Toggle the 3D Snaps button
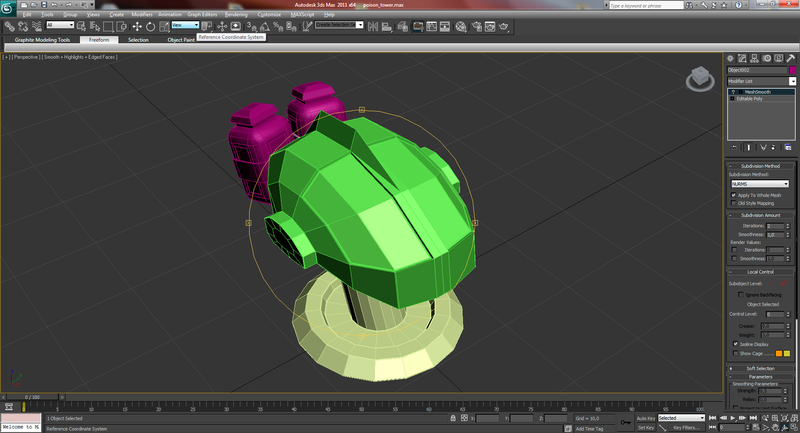This screenshot has height=433, width=800. click(252, 27)
